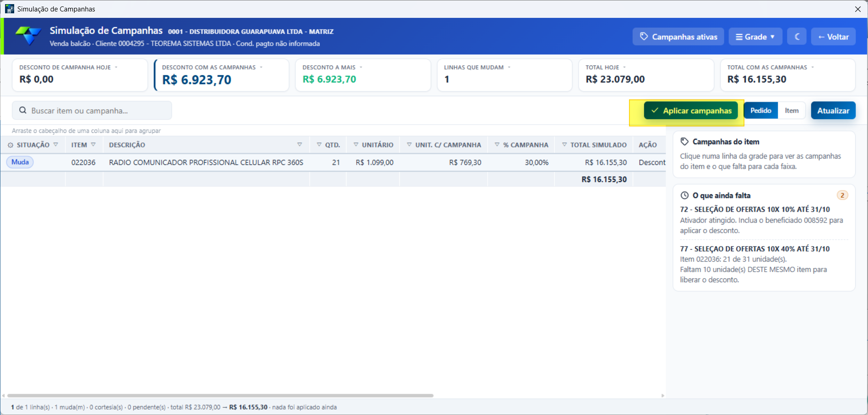868x415 pixels.
Task: Open filter for UNIT. C/ CAMPANHA column
Action: 409,144
